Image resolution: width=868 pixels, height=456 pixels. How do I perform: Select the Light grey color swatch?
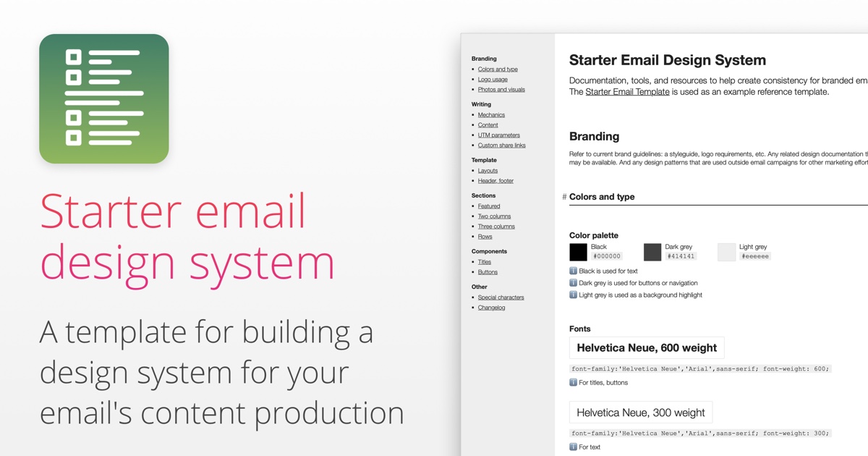[726, 251]
